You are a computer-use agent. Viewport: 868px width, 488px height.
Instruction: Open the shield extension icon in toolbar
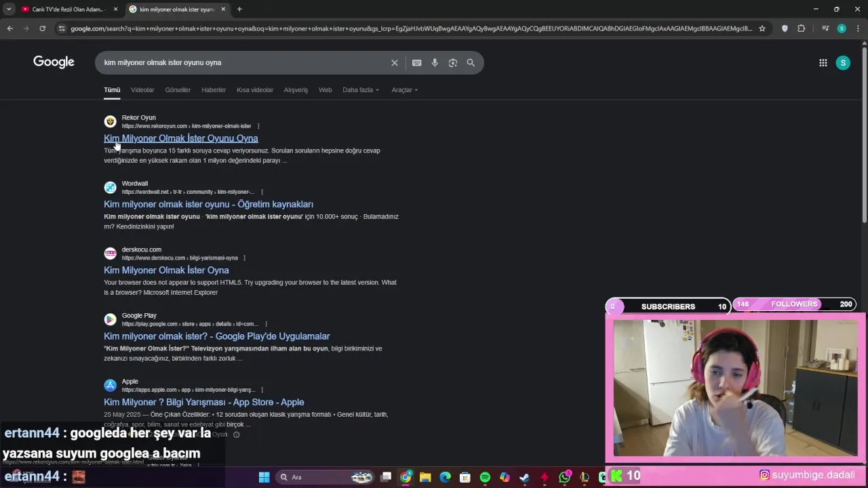coord(785,28)
